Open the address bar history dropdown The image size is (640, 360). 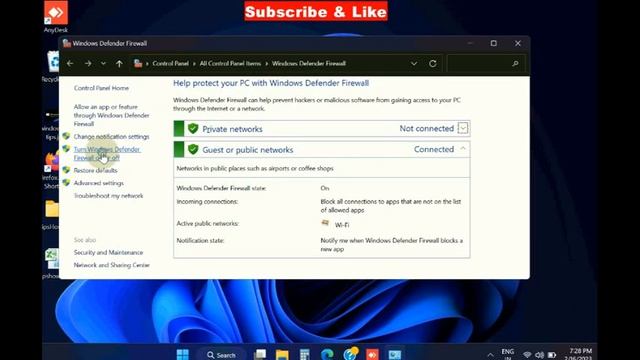[x=414, y=64]
